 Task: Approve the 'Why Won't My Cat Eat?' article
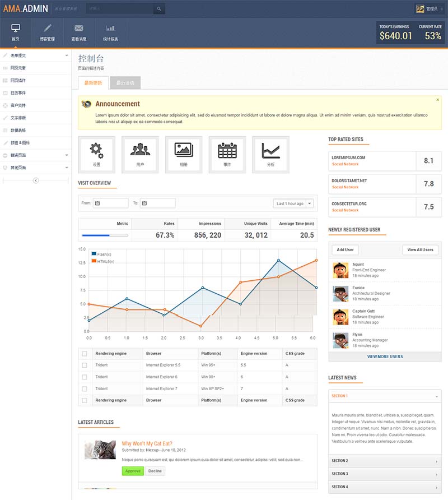(133, 471)
